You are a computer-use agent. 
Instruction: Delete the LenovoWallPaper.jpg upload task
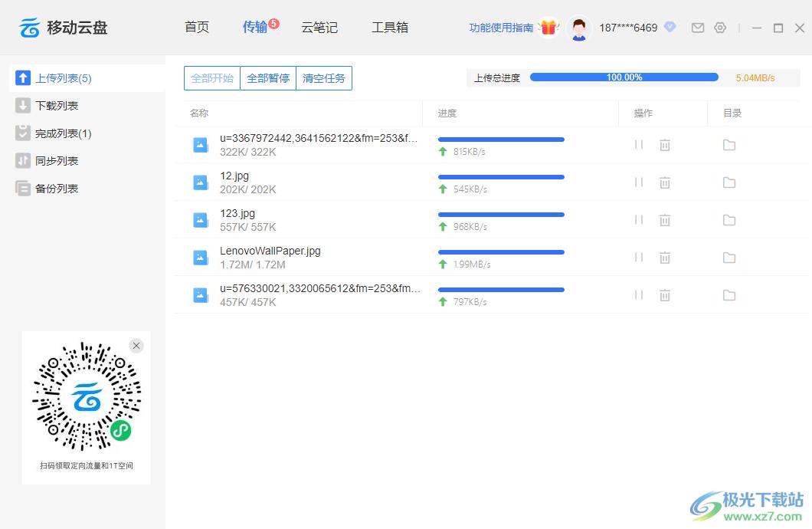665,258
